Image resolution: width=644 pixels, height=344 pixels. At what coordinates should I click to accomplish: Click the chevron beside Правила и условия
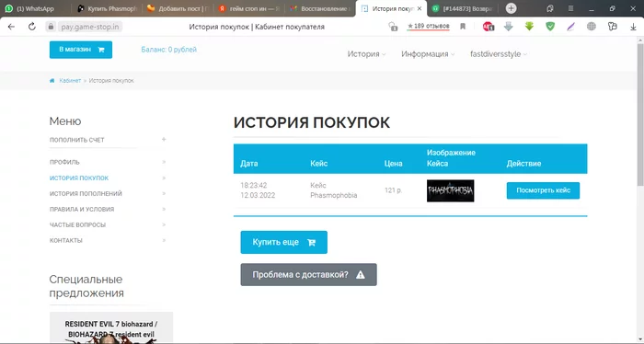pyautogui.click(x=164, y=210)
